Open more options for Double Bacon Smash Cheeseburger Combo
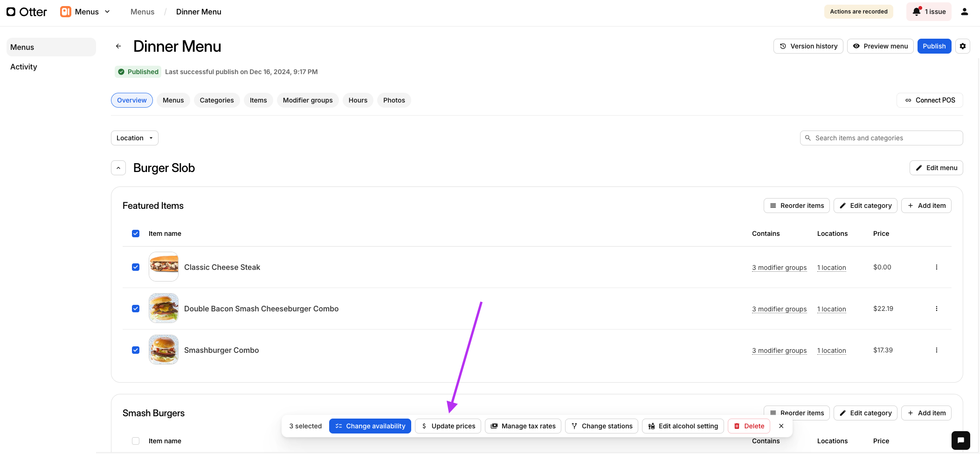The image size is (980, 454). pyautogui.click(x=937, y=309)
